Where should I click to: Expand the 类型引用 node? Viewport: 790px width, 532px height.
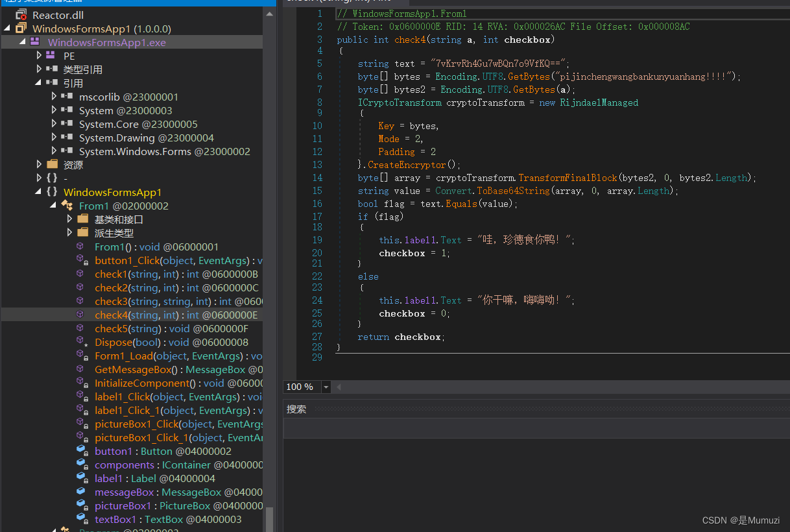pos(39,69)
